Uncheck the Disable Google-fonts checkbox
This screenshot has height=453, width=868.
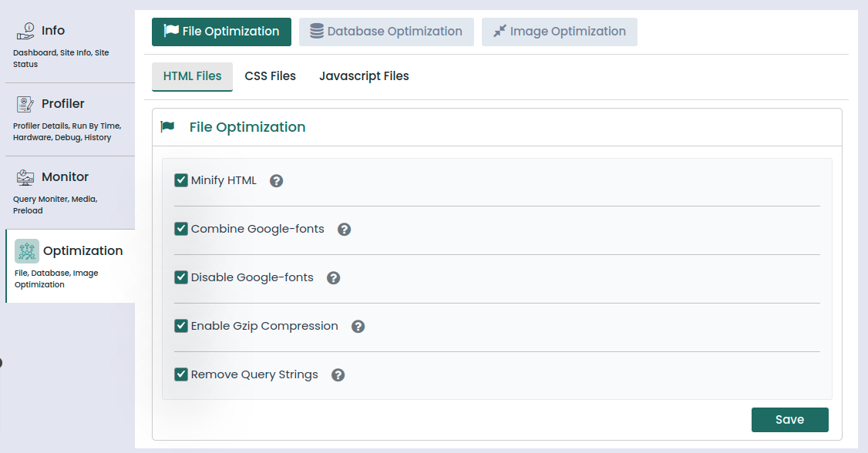(x=182, y=277)
